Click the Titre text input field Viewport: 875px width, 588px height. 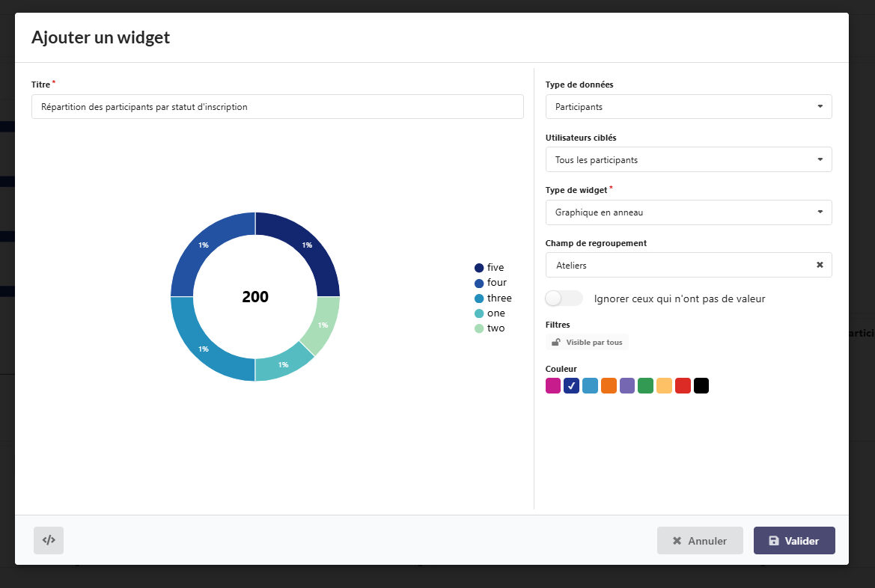pos(277,107)
